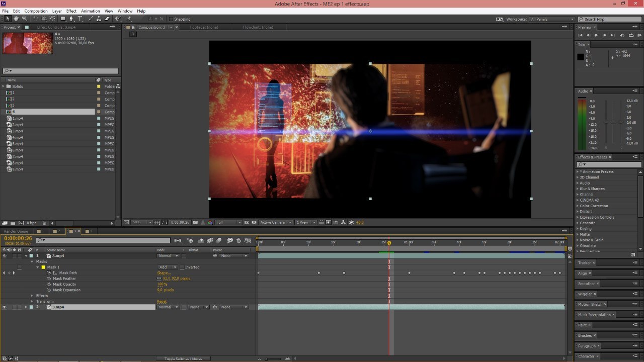The image size is (644, 362).
Task: Select the Clone Stamp tool
Action: point(99,19)
